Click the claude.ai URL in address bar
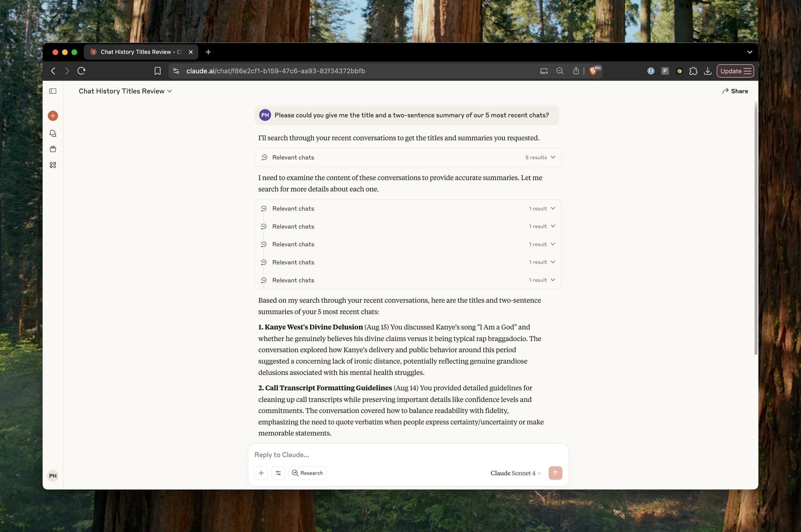 click(276, 71)
